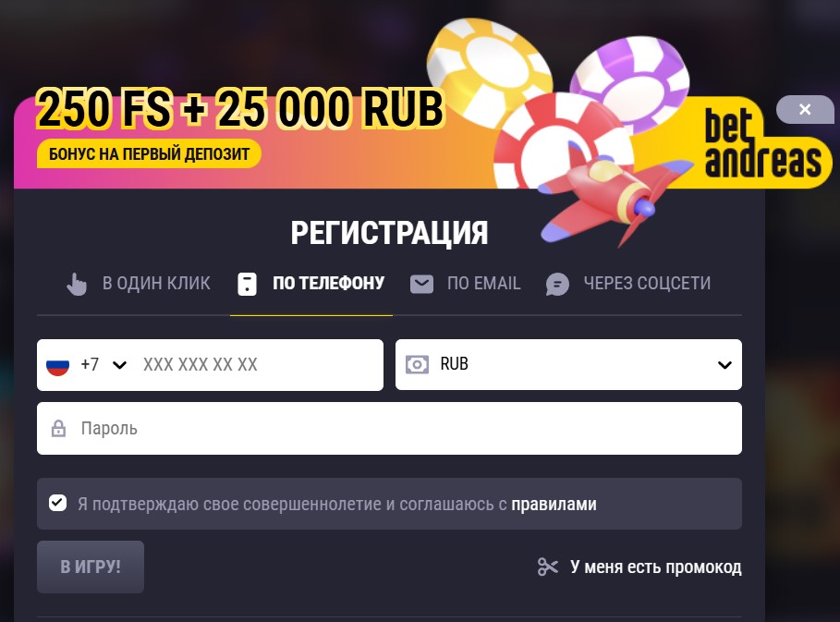840x622 pixels.
Task: Click the phone icon in registration tabs
Action: pos(247,284)
